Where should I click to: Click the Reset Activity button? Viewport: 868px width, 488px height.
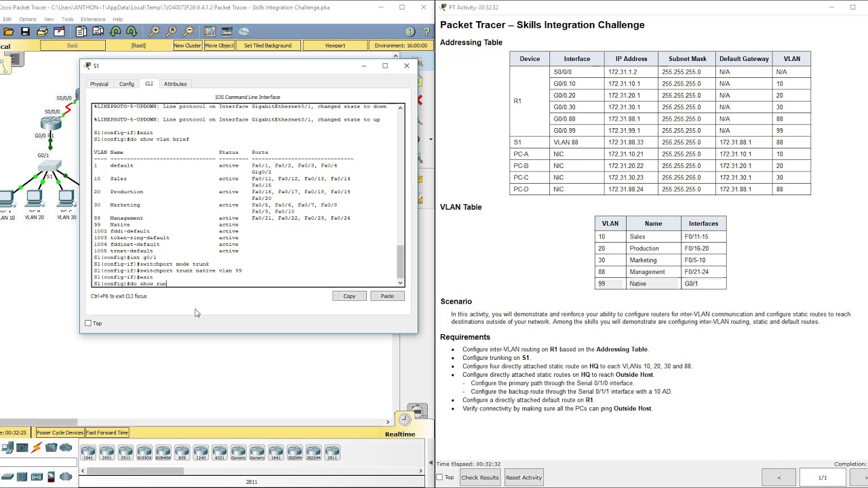click(x=524, y=477)
